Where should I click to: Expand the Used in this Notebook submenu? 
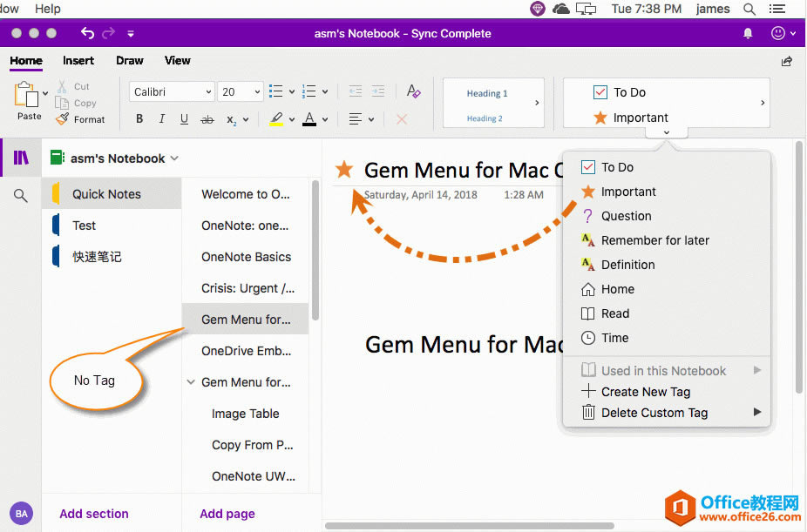point(664,370)
